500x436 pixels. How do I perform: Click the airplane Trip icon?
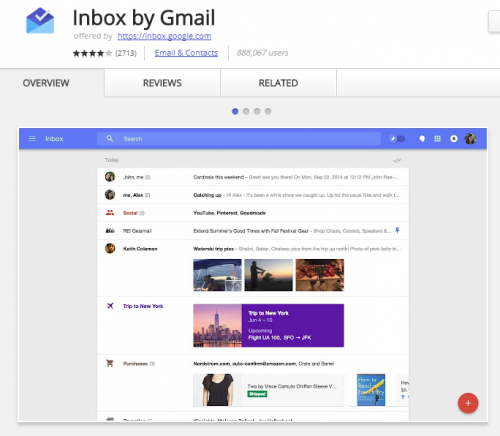110,306
